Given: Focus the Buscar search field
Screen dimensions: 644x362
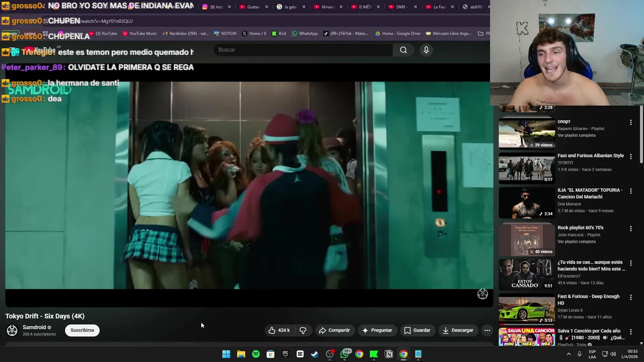Looking at the screenshot, I should [303, 50].
